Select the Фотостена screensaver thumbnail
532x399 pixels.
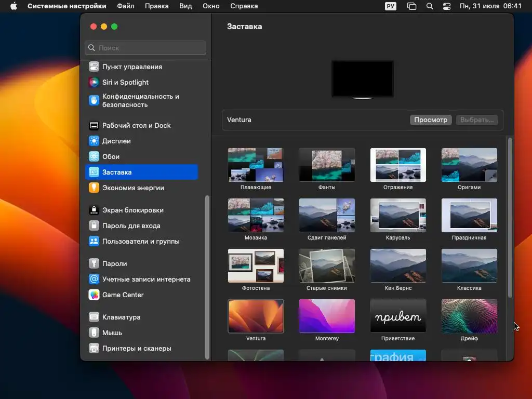pyautogui.click(x=256, y=265)
